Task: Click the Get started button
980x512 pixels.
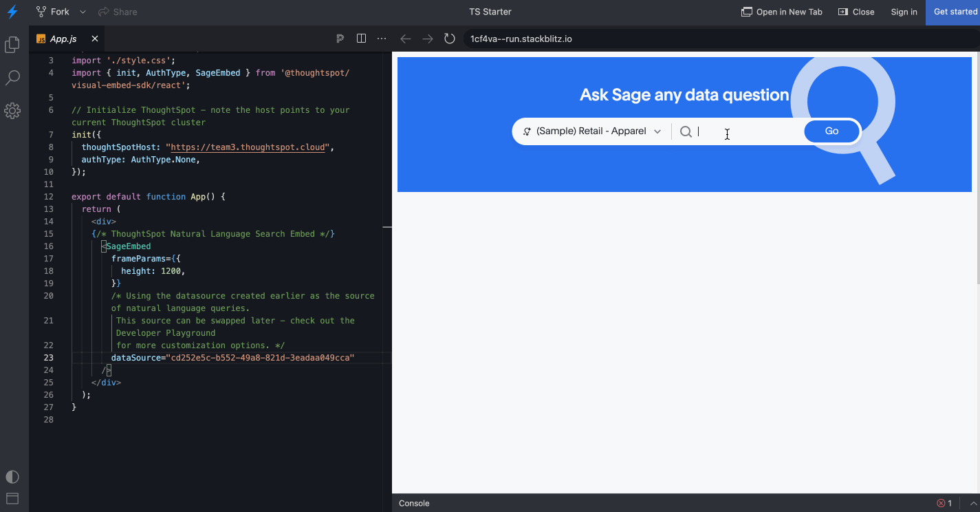Action: coord(955,12)
